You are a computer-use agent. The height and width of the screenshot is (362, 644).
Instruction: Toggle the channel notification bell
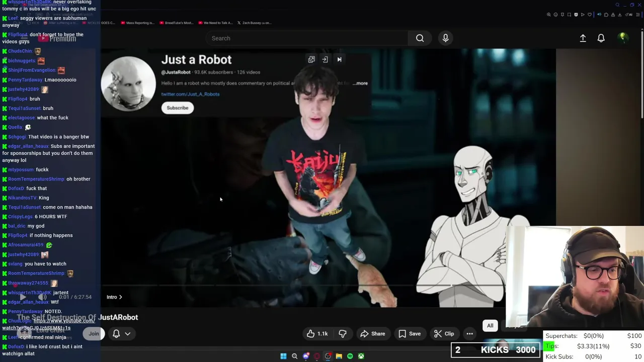[116, 334]
